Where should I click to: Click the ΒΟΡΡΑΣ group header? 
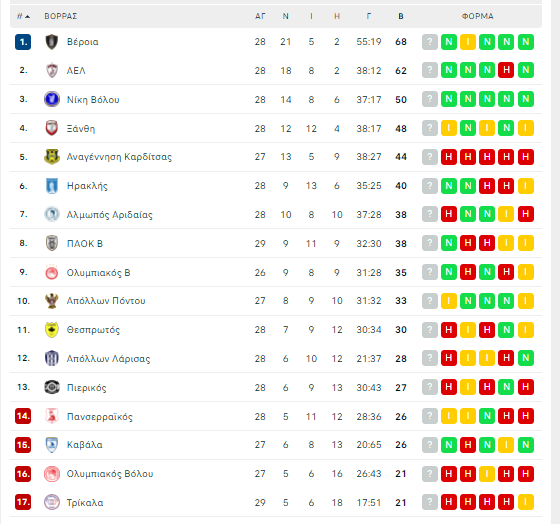(x=61, y=16)
